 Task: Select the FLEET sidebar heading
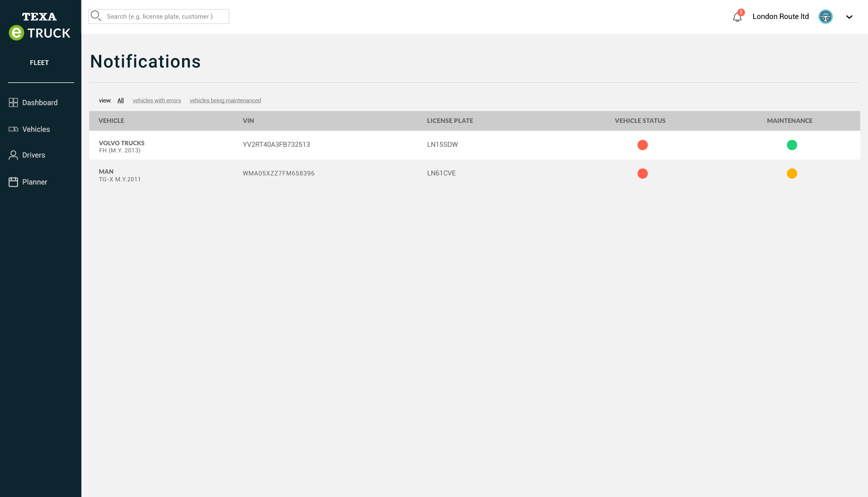pyautogui.click(x=39, y=63)
